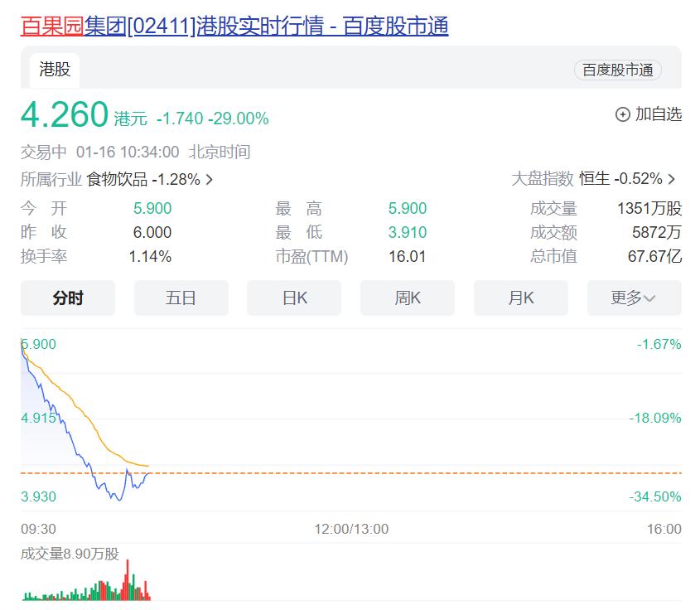This screenshot has height=610, width=700.
Task: Click the 12:00/13:00 time axis label
Action: point(351,529)
